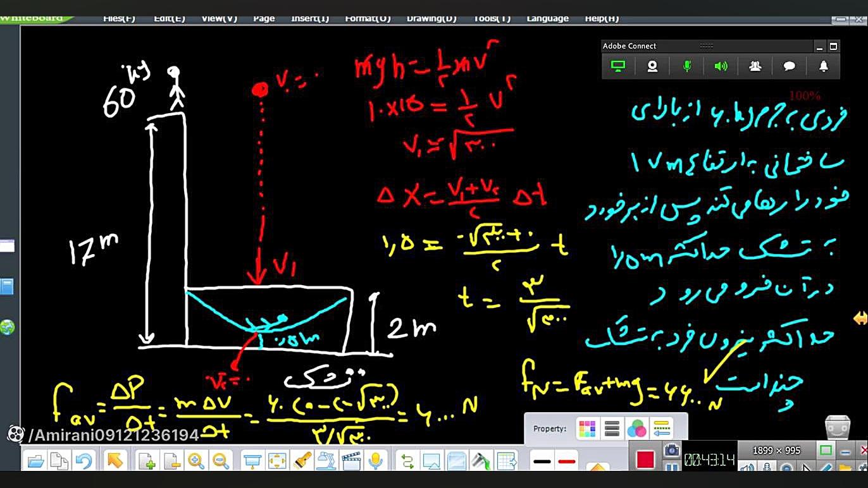Image resolution: width=868 pixels, height=488 pixels.
Task: Toggle screen sharing in Adobe Connect
Action: [x=618, y=66]
